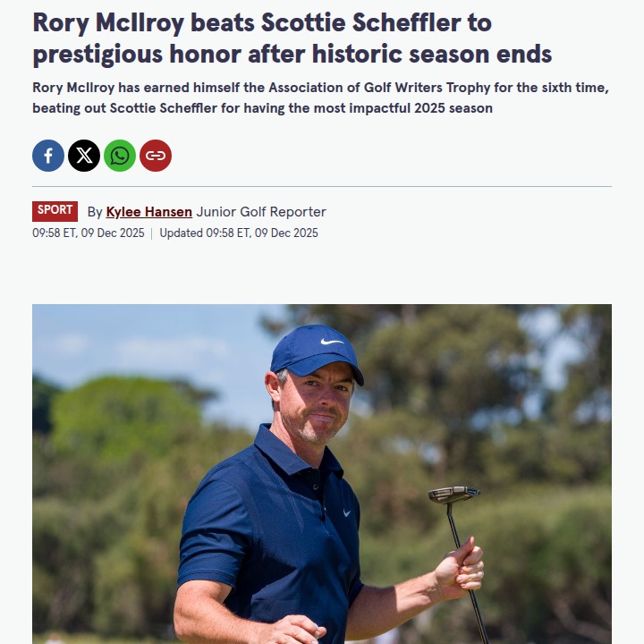The width and height of the screenshot is (644, 644).
Task: Copy the article link
Action: coord(156,156)
